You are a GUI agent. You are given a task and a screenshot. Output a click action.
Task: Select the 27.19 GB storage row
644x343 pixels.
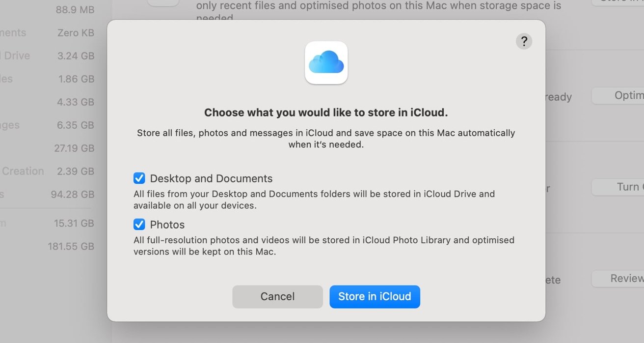click(x=47, y=148)
